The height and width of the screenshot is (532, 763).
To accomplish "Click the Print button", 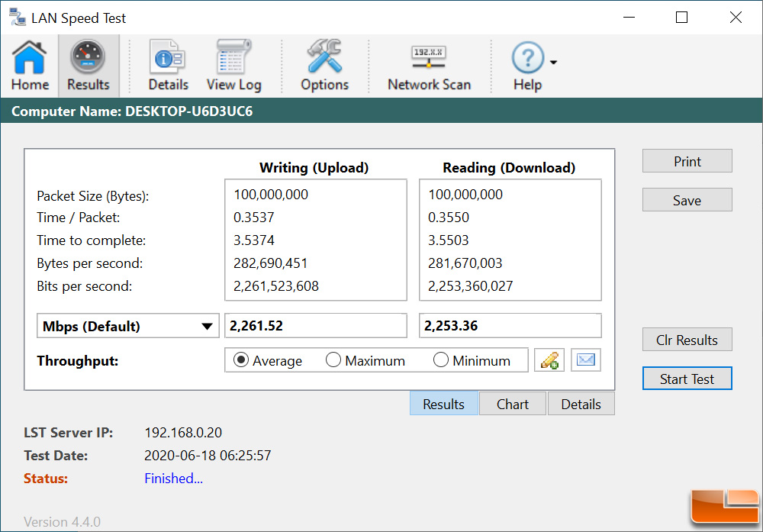I will pyautogui.click(x=687, y=161).
